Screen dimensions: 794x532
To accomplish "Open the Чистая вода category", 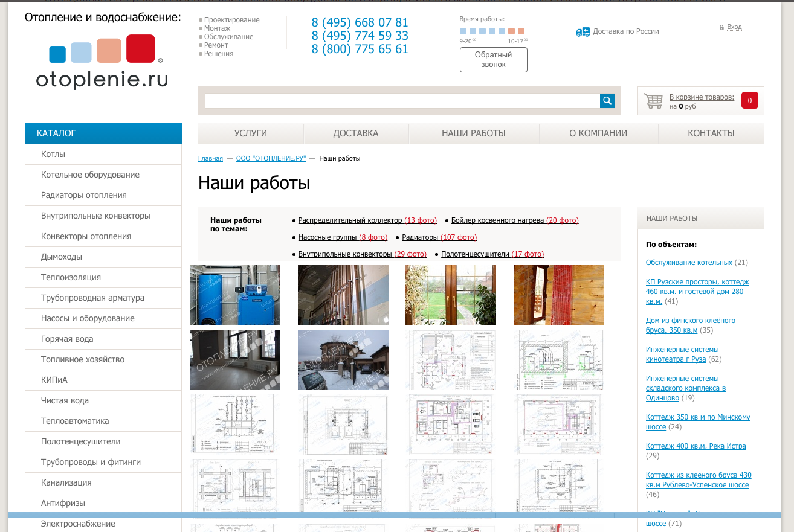I will [x=103, y=401].
